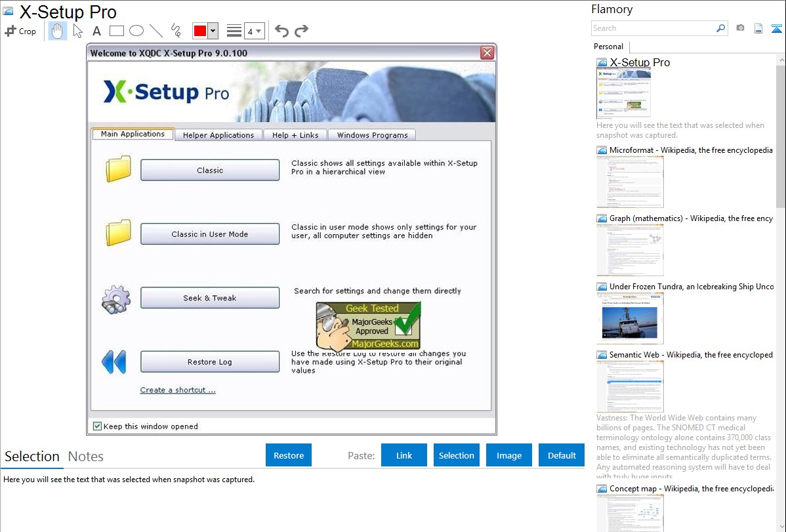
Task: Open the Microformat Wikipedia snapshot thumbnail
Action: tap(630, 182)
